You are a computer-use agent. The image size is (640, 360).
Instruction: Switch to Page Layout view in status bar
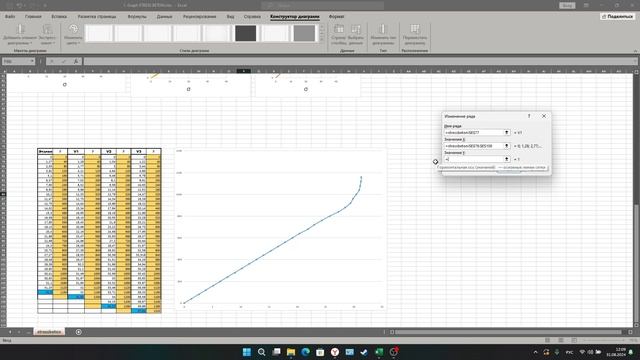(x=561, y=340)
